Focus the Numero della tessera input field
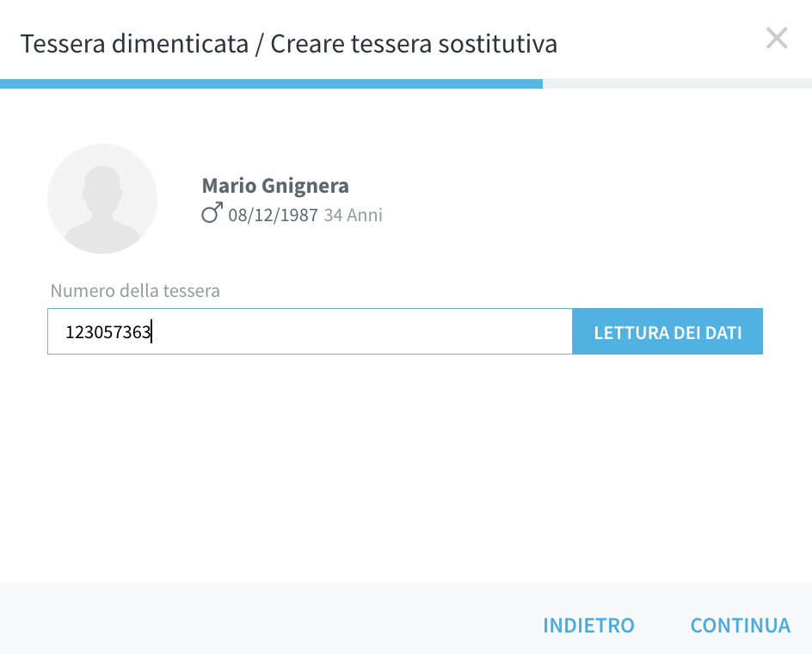Screen dimensions: 812x654 tap(310, 331)
